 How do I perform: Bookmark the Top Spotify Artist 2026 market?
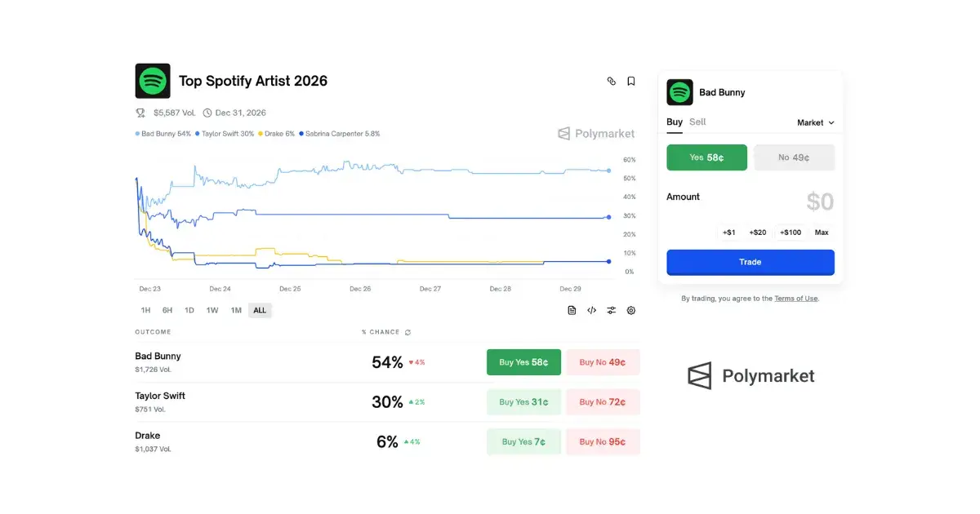[x=630, y=81]
